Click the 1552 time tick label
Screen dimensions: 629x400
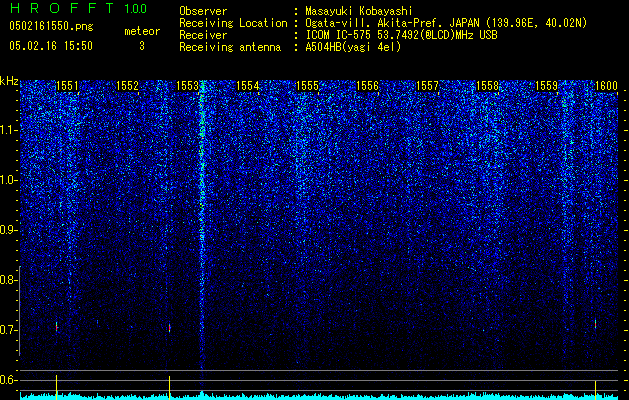tap(127, 86)
